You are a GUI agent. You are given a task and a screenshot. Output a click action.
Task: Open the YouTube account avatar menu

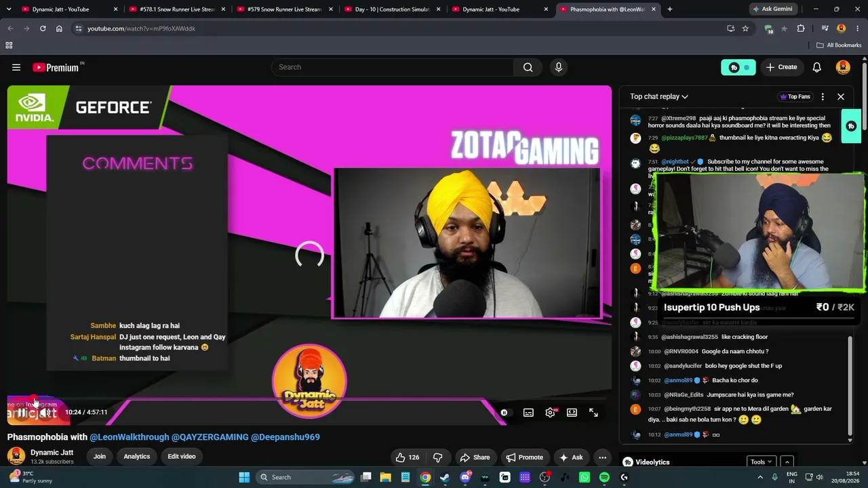pyautogui.click(x=844, y=67)
